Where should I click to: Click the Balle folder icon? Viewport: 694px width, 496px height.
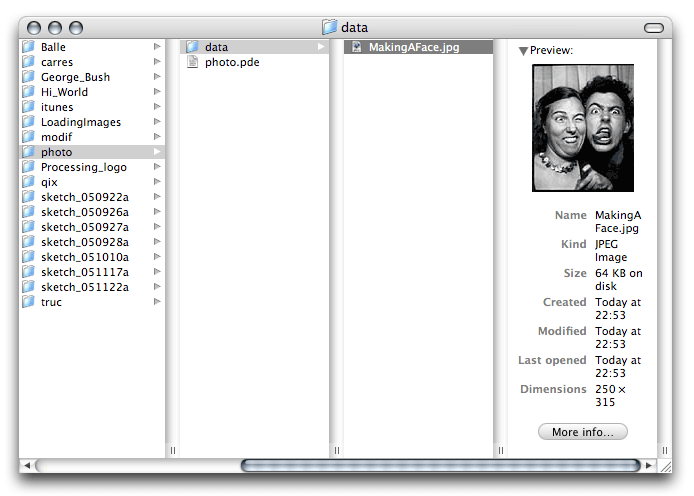pyautogui.click(x=28, y=47)
